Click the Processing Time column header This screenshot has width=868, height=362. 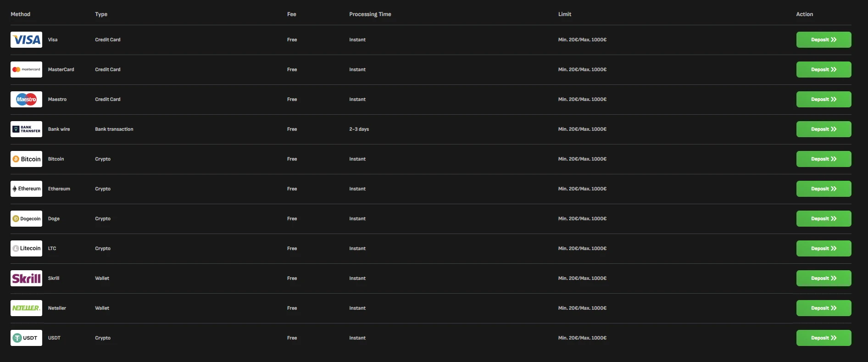(x=370, y=14)
